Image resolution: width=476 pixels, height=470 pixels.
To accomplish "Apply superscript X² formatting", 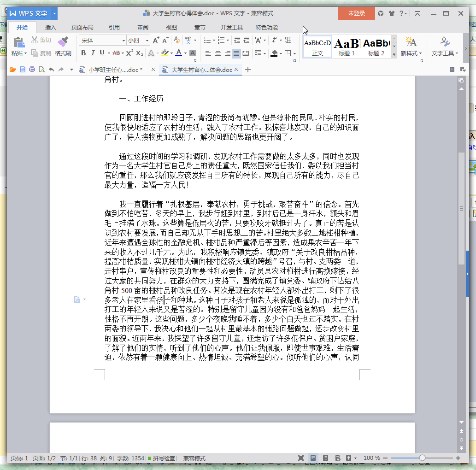I will click(129, 53).
